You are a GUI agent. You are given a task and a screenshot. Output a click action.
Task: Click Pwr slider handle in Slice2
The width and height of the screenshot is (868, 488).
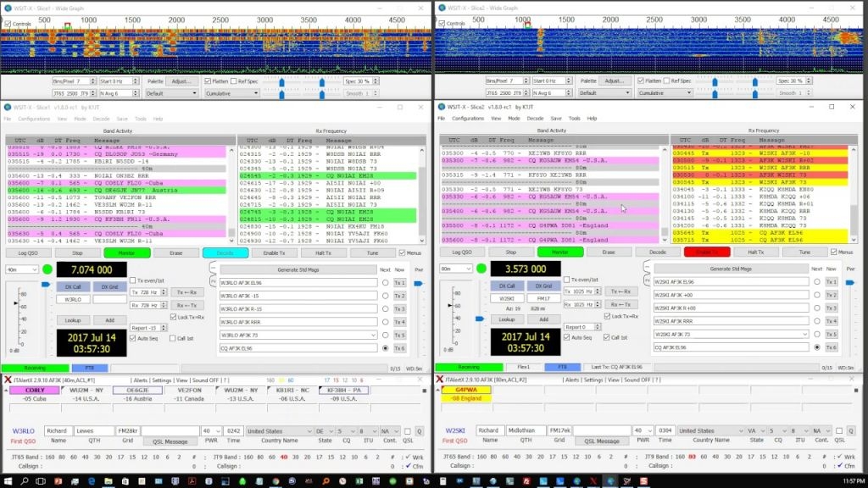tap(849, 282)
